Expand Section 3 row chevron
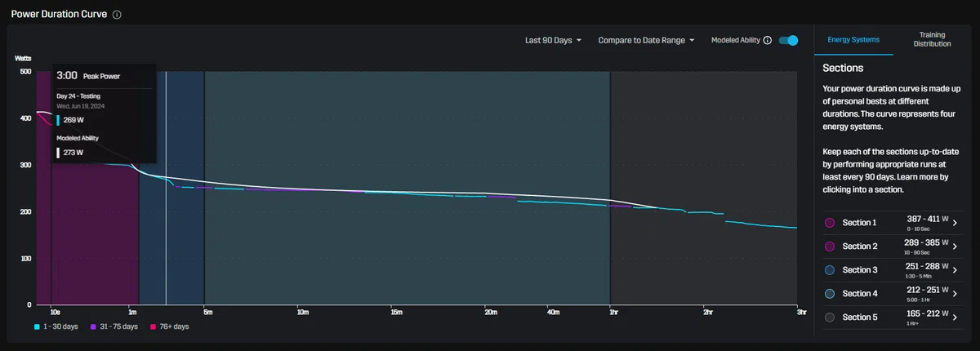 (x=955, y=270)
